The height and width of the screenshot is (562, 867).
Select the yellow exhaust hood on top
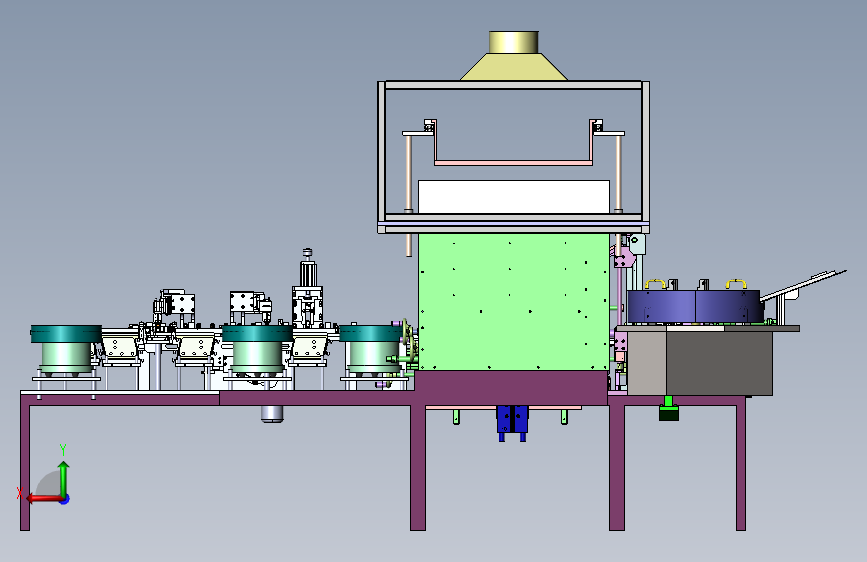click(514, 56)
